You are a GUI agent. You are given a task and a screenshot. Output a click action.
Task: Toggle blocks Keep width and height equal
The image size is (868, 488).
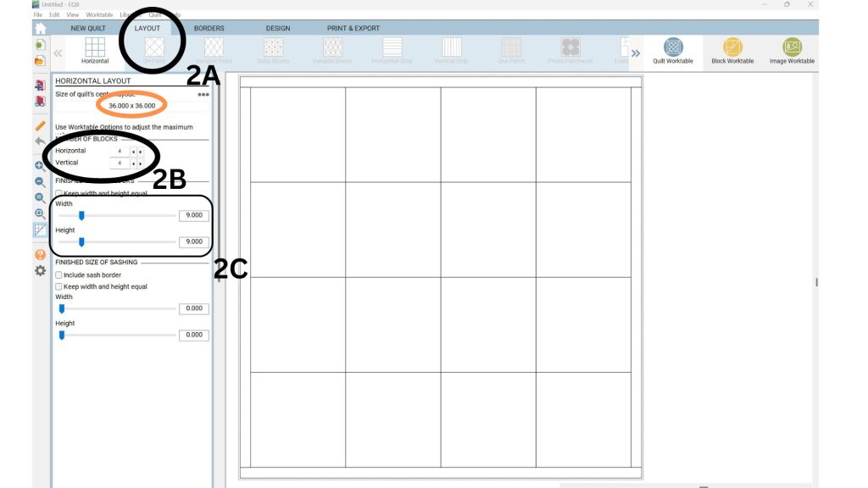point(58,194)
